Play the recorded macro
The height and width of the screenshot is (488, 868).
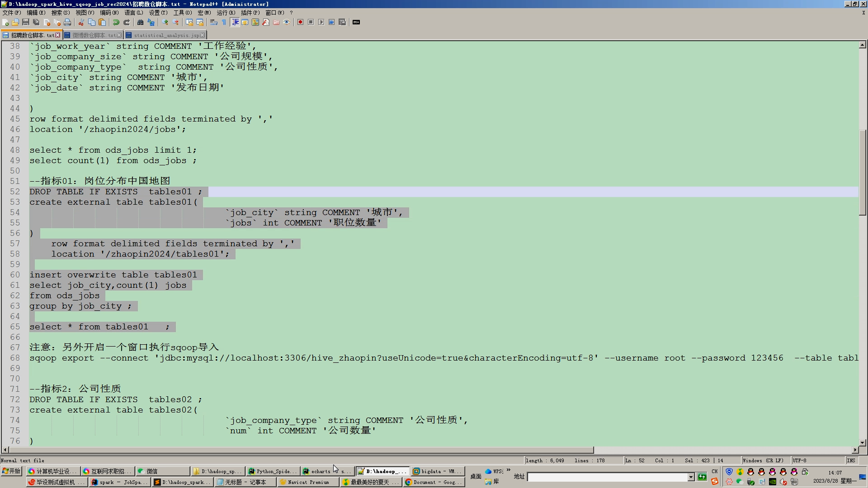(321, 22)
